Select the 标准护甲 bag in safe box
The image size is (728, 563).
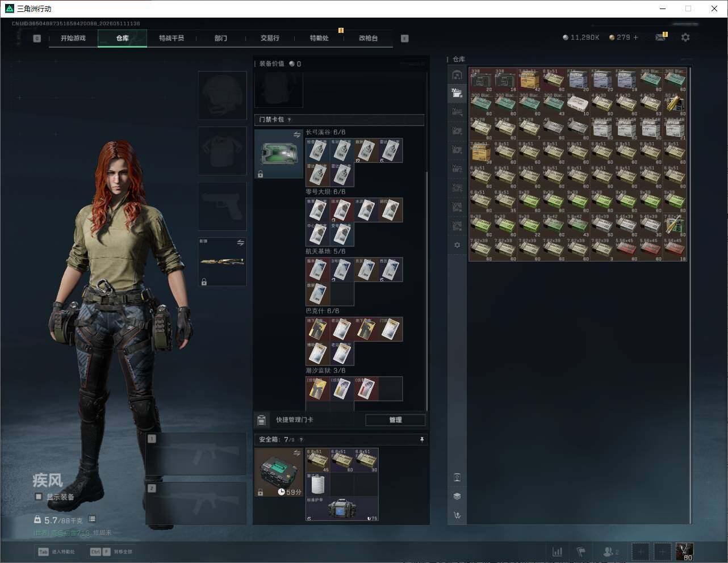342,509
